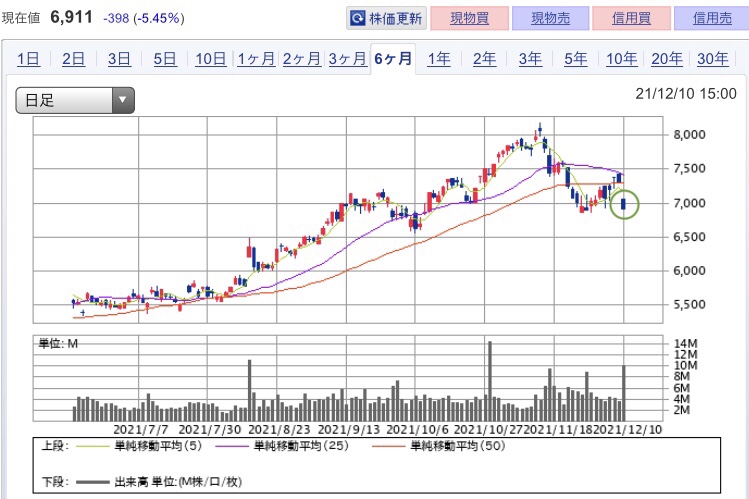Select the 3日 period tab

[119, 59]
